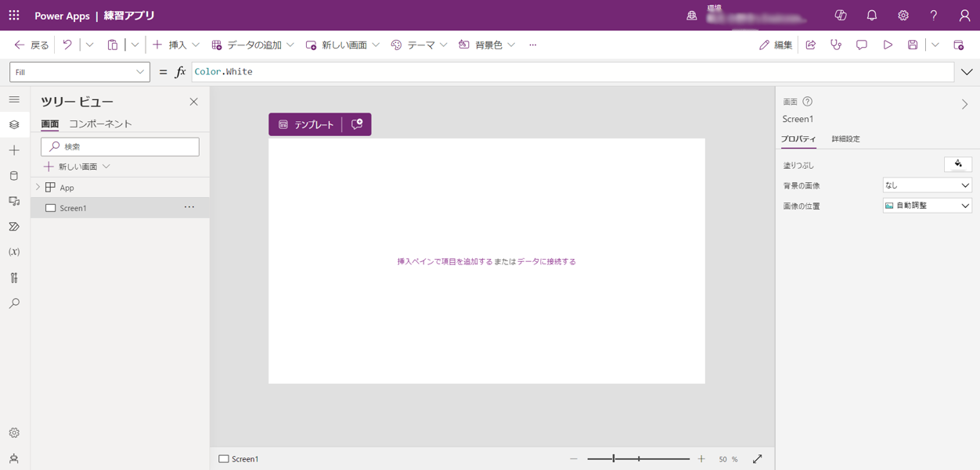Open the テーマ dropdown
980x470 pixels.
click(x=444, y=45)
